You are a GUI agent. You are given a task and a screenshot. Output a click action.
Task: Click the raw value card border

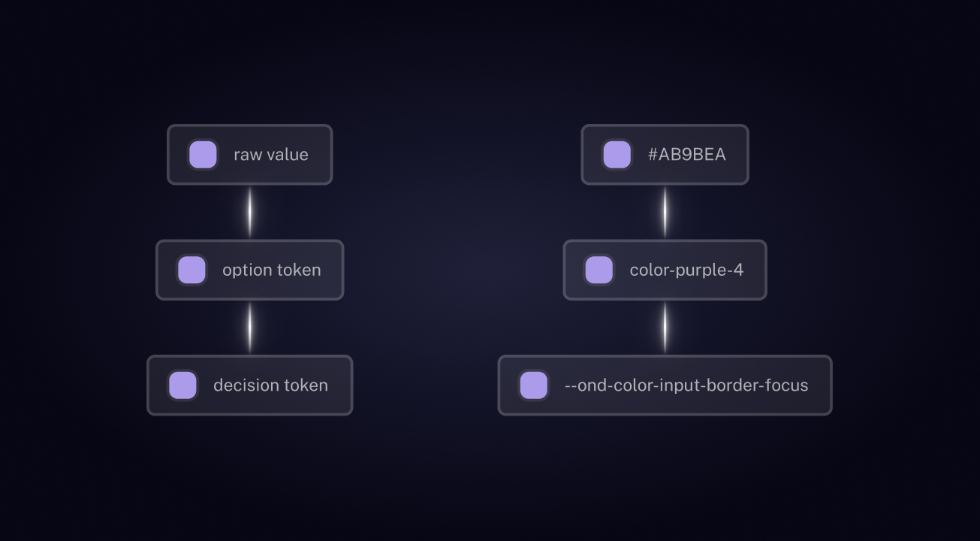coord(250,125)
